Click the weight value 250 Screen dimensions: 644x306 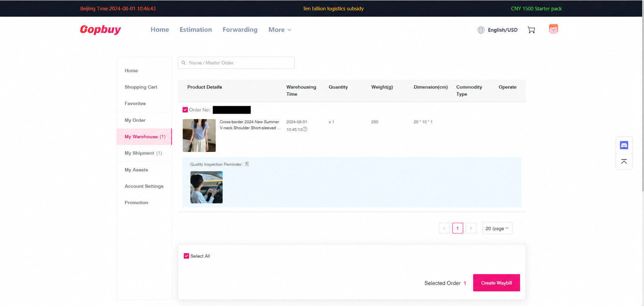click(x=375, y=122)
